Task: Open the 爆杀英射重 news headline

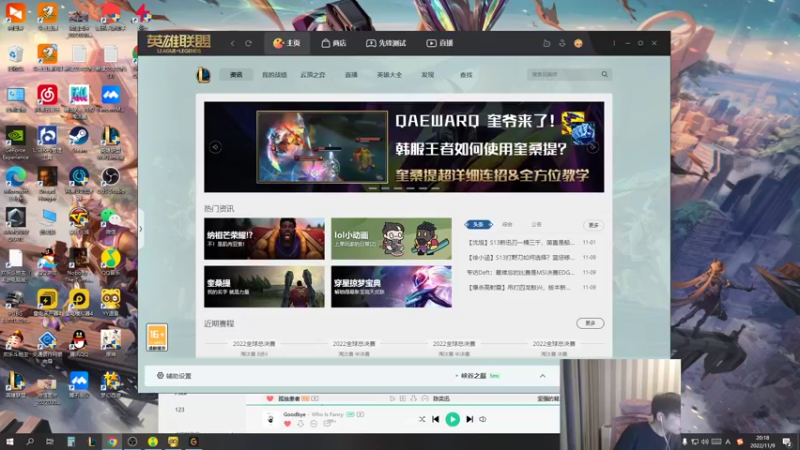Action: [x=519, y=287]
